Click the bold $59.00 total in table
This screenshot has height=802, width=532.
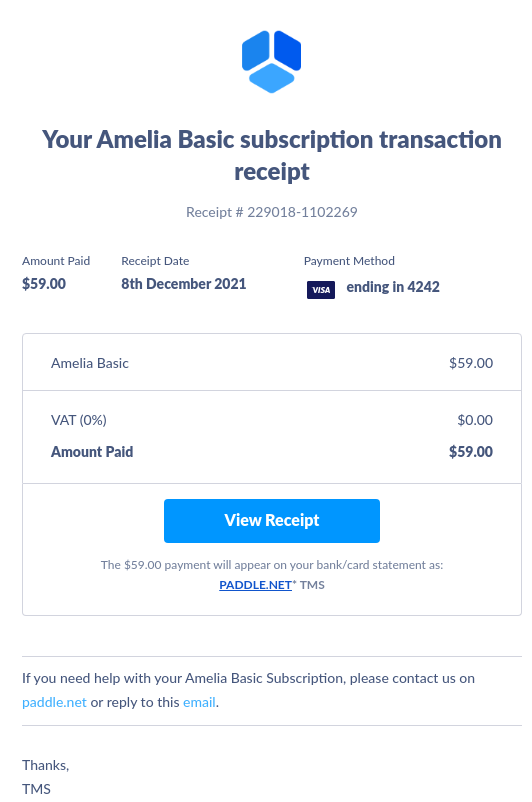click(471, 452)
